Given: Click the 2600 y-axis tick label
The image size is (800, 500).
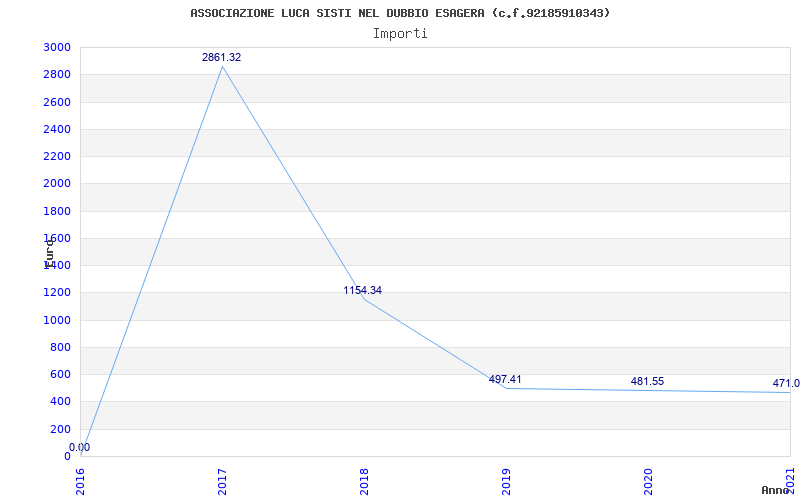Looking at the screenshot, I should point(58,102).
